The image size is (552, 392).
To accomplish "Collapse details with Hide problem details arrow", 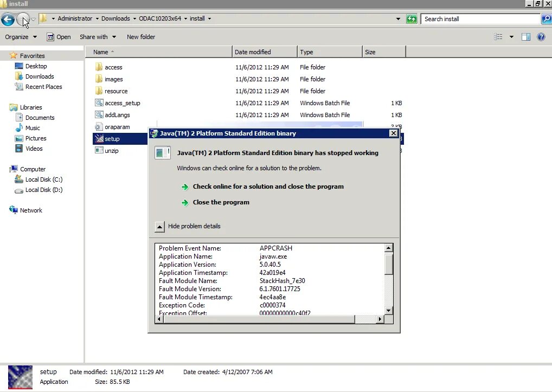I will 159,227.
